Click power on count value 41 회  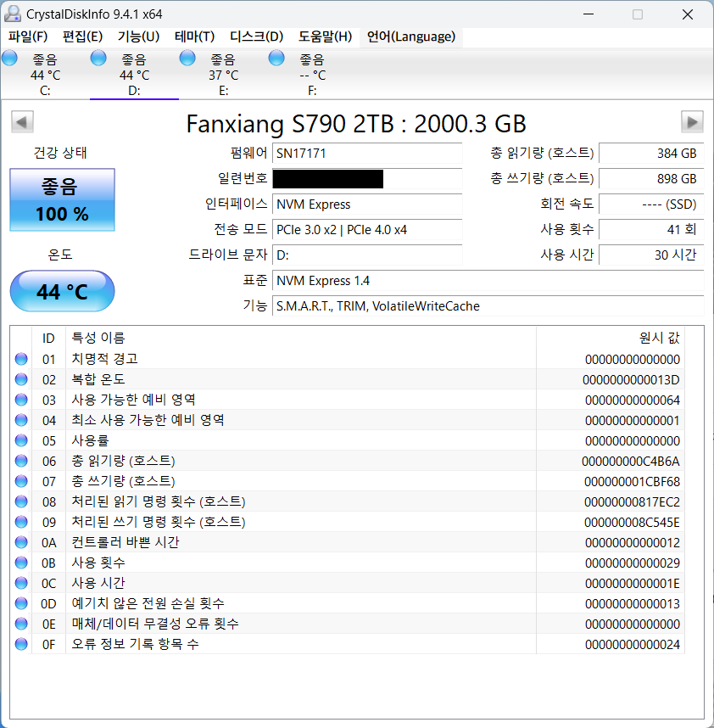click(x=651, y=230)
